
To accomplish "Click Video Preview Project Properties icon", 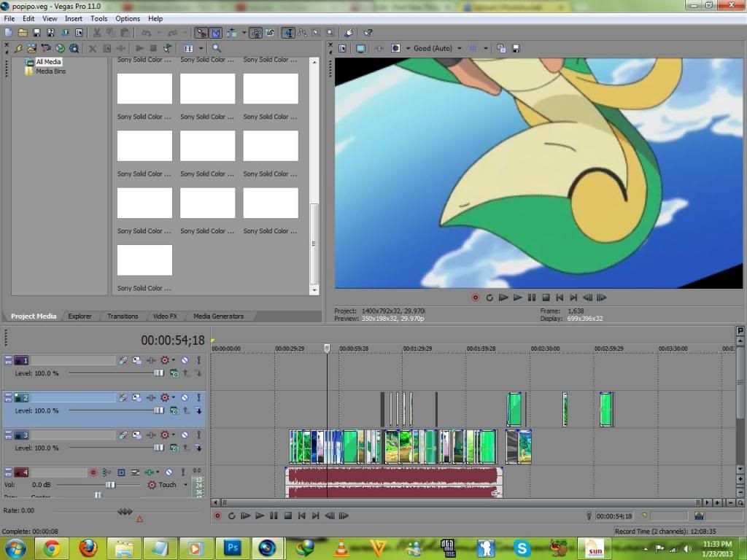I will click(343, 49).
